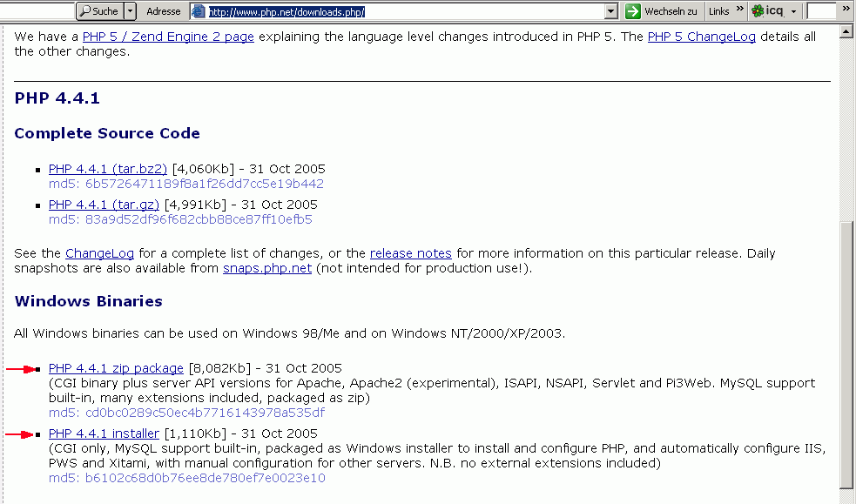Download the PHP 4.4.1 installer
This screenshot has height=504, width=856.
(104, 433)
